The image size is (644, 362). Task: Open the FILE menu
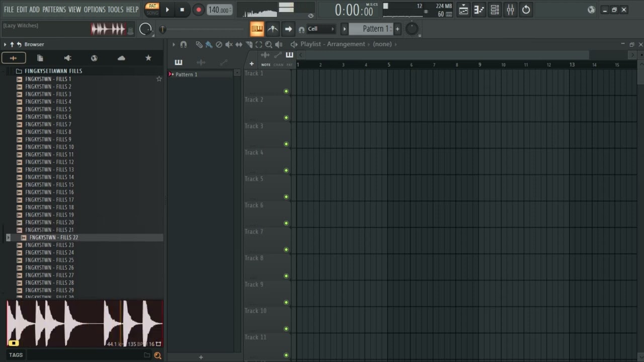pos(9,10)
